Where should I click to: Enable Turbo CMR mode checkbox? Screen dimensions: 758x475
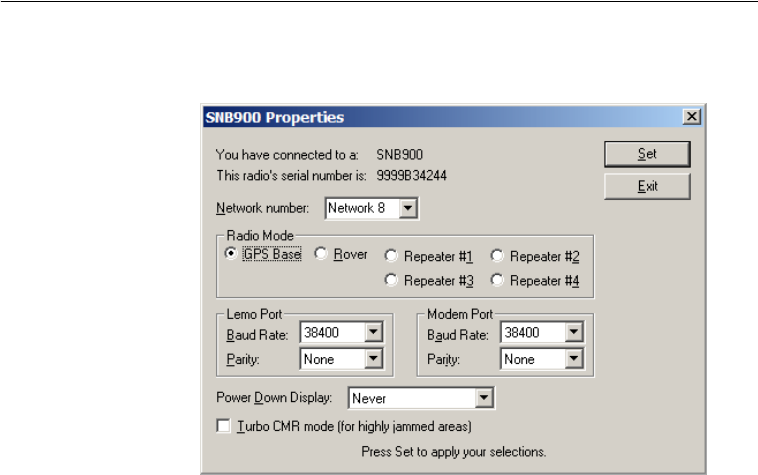click(x=223, y=426)
